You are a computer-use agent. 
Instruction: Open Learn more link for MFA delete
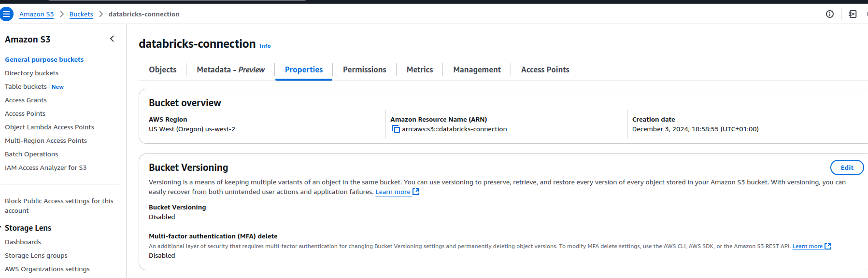pyautogui.click(x=811, y=246)
